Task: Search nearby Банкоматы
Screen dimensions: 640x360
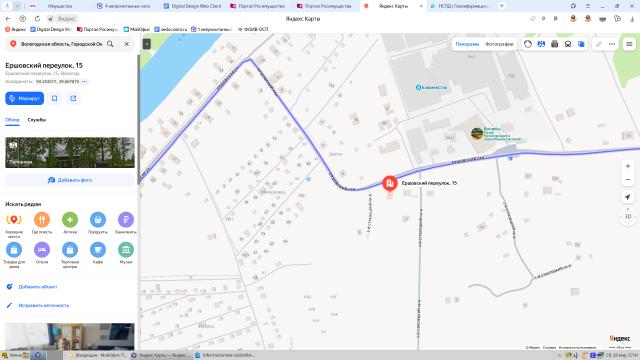Action: (126, 223)
